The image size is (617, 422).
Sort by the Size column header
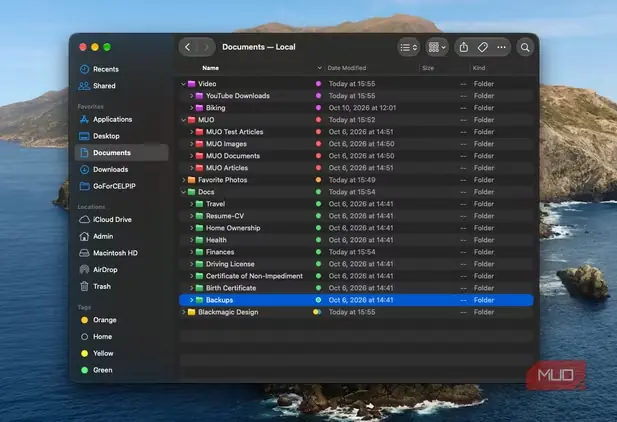428,68
